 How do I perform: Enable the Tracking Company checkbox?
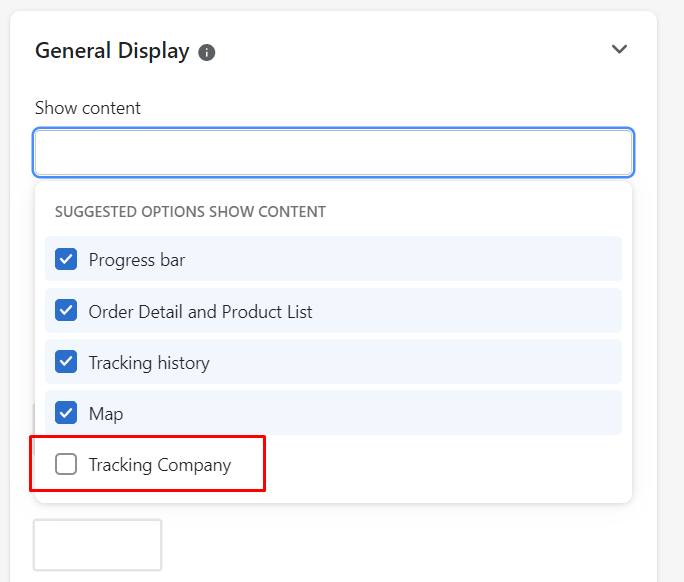(66, 464)
